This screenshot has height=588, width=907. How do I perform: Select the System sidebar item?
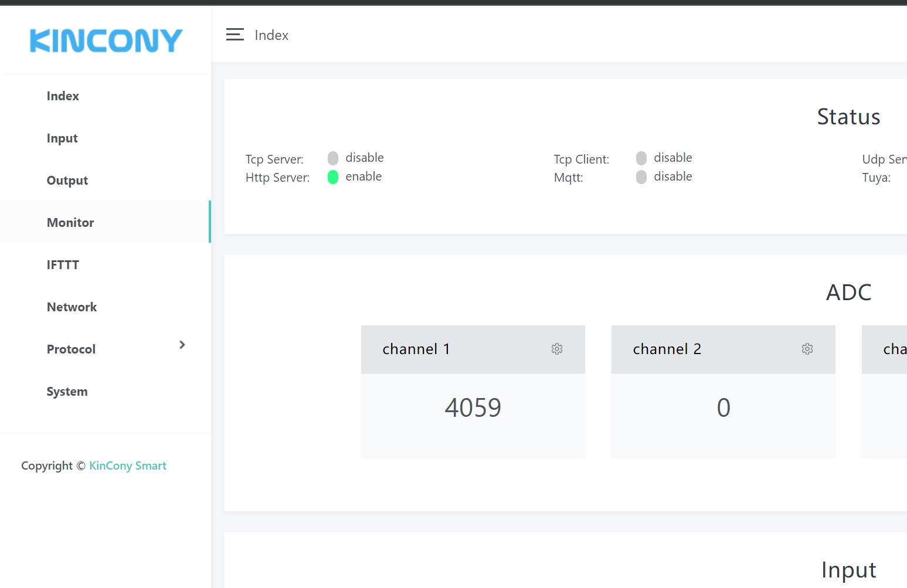click(67, 392)
